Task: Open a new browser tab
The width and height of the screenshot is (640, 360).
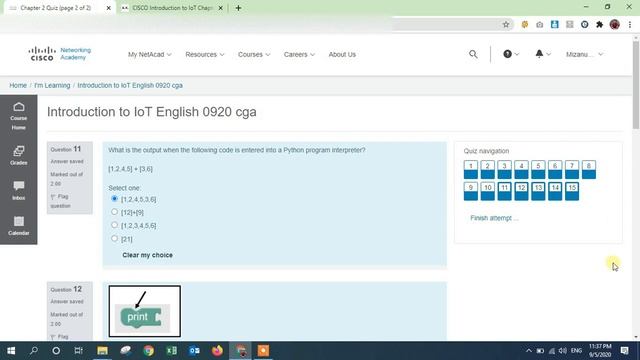Action: click(238, 8)
